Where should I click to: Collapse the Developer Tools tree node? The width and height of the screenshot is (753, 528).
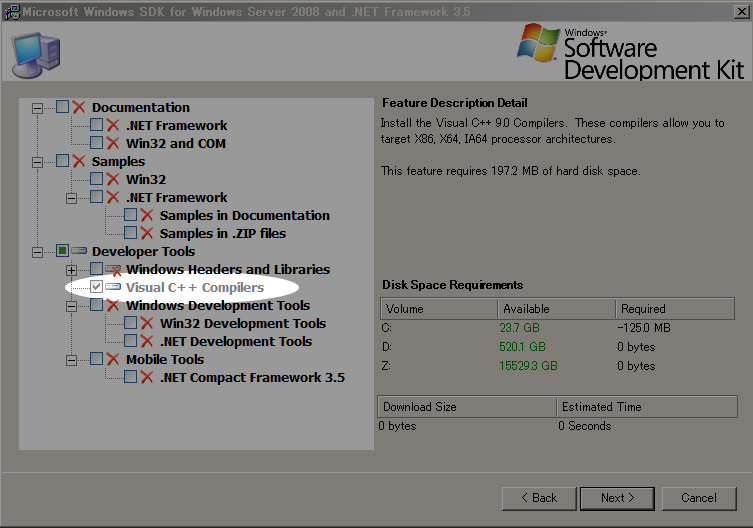tap(37, 252)
